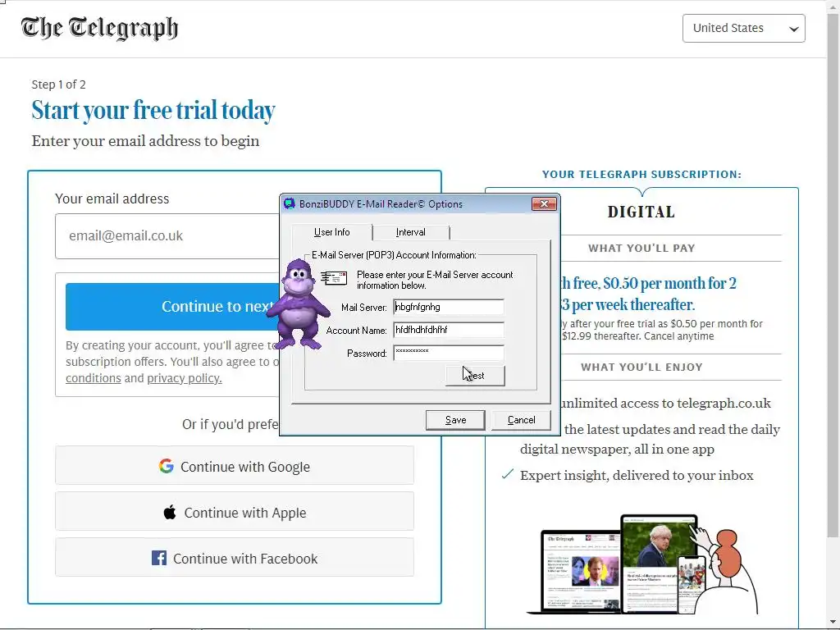
Task: Open the United States country dropdown
Action: [743, 29]
